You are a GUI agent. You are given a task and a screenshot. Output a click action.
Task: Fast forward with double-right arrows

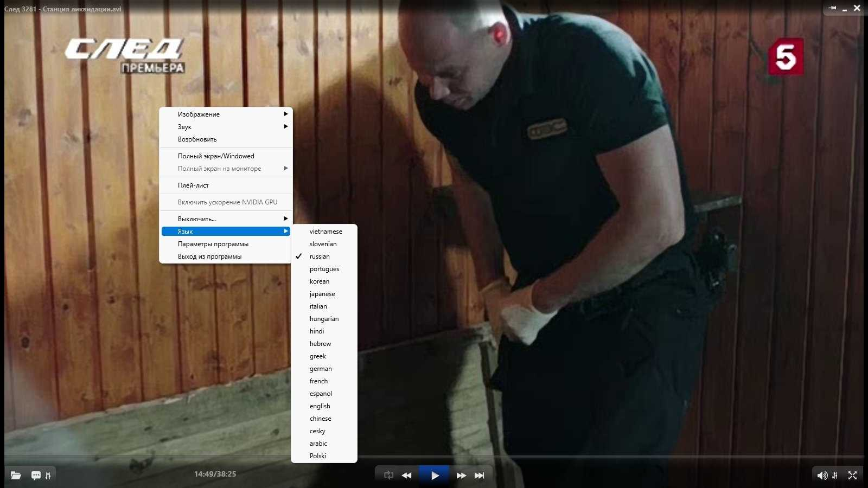(x=461, y=476)
